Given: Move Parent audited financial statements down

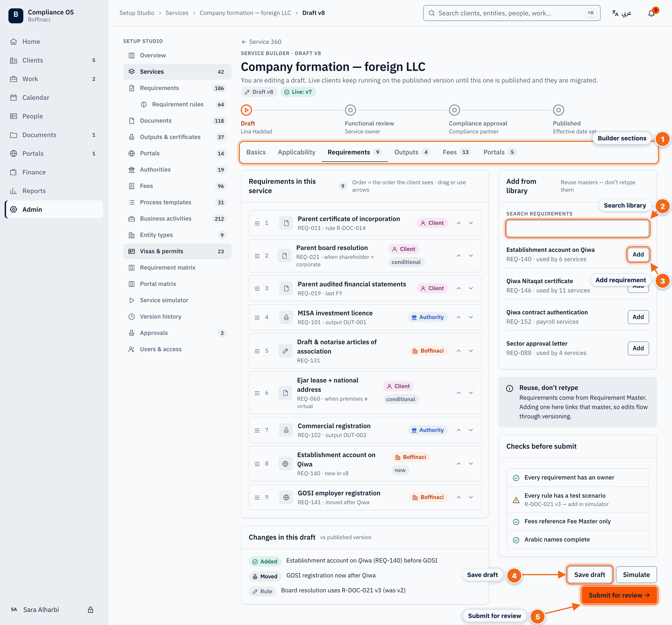Looking at the screenshot, I should point(470,288).
